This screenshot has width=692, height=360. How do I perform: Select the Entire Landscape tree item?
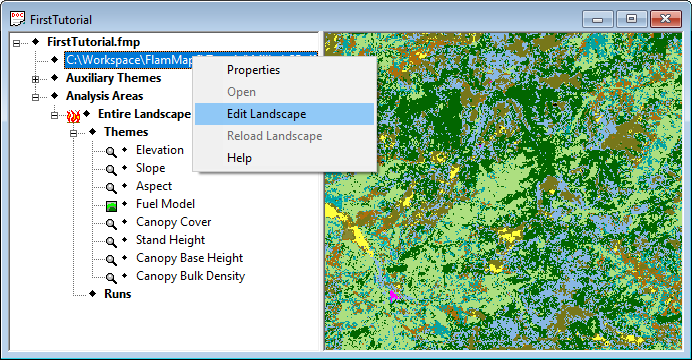point(144,114)
